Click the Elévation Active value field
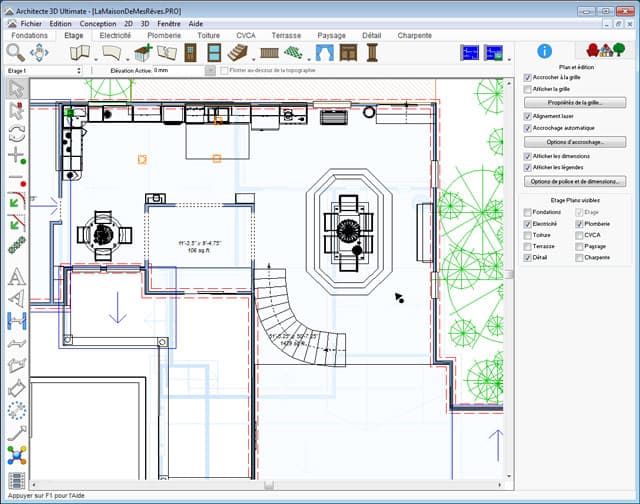640x504 pixels. coord(179,71)
